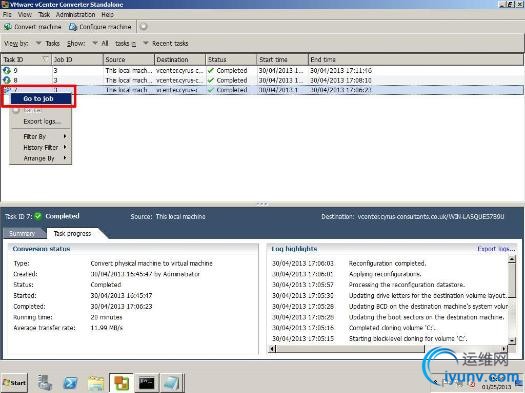Choose Export logs... in context menu
This screenshot has width=525, height=393.
(x=41, y=122)
